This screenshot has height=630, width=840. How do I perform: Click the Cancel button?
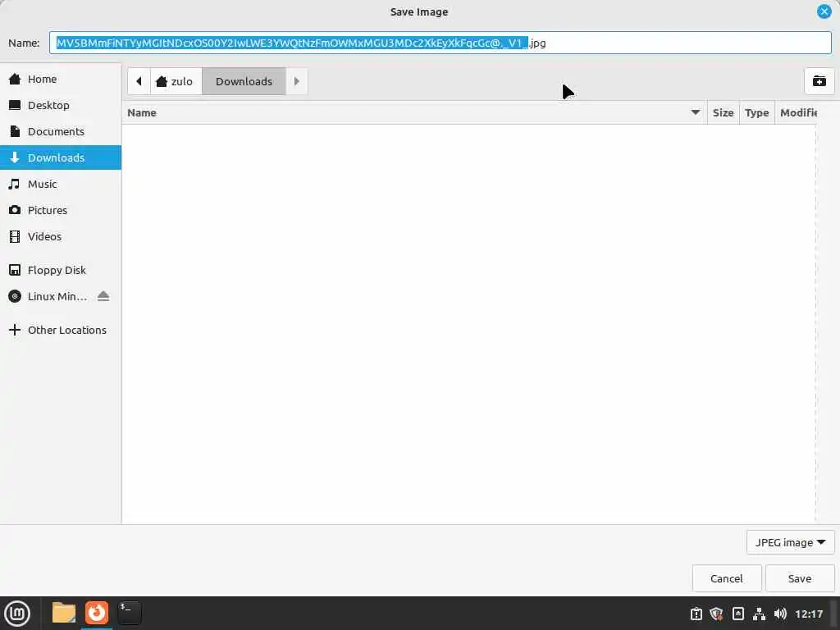[727, 578]
